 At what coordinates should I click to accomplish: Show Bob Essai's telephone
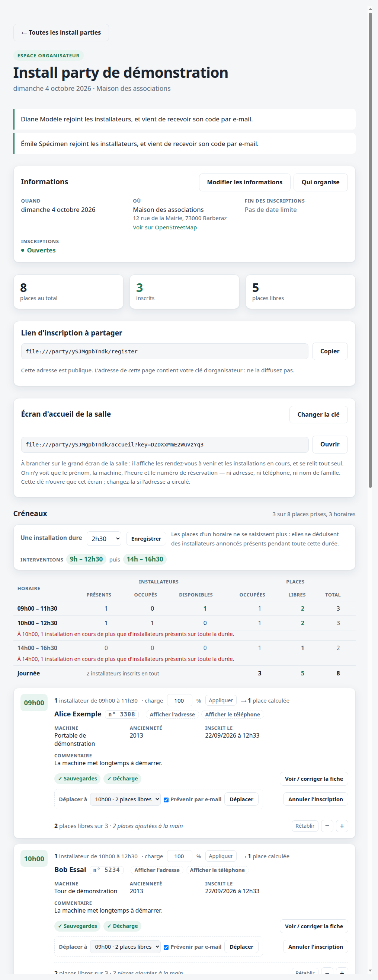(x=217, y=870)
